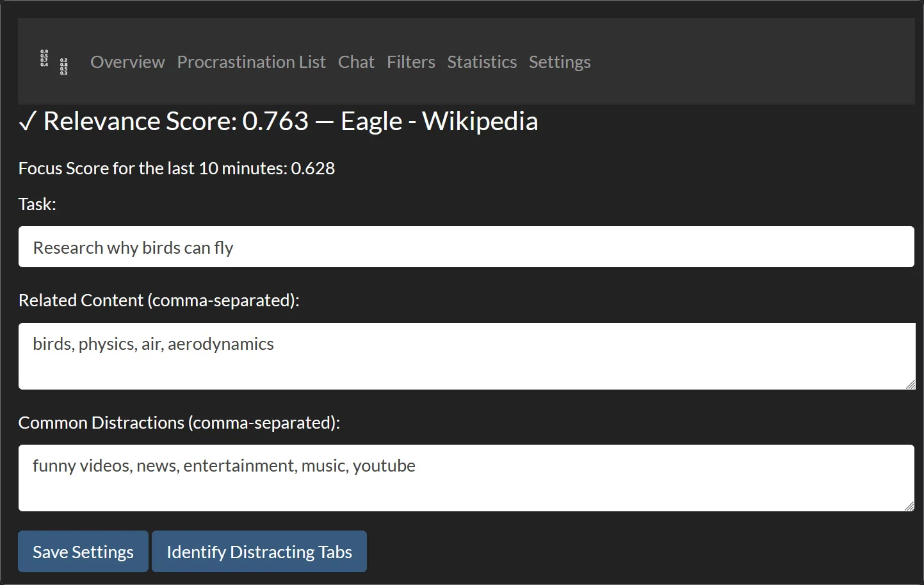Screen dimensions: 924x585
Task: Go to the Procrastination List page
Action: tap(251, 62)
